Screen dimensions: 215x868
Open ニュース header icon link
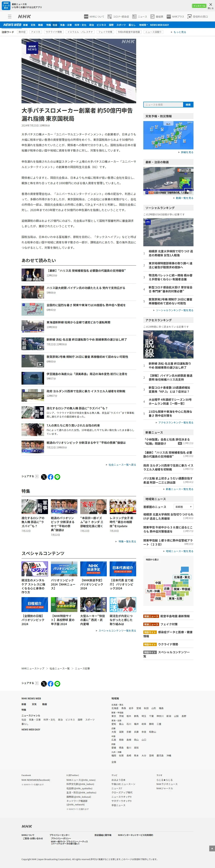(140, 17)
